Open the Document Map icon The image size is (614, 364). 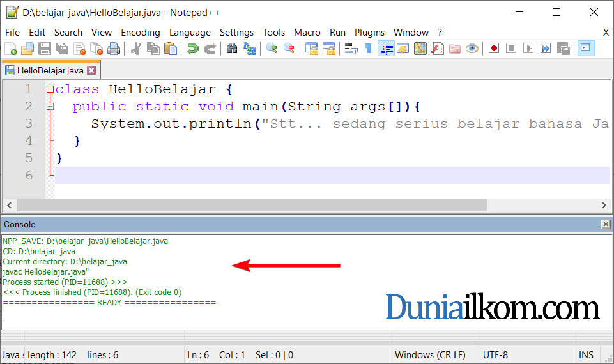coord(420,49)
